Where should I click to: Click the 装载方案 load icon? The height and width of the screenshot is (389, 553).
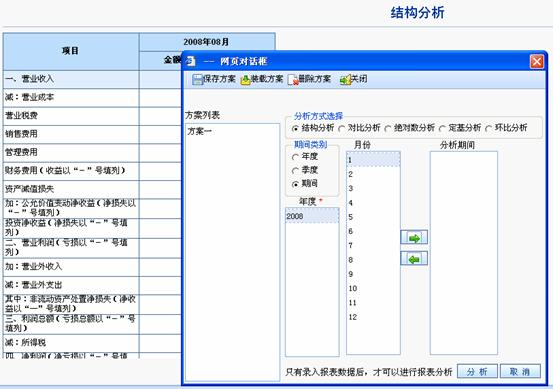pyautogui.click(x=245, y=80)
